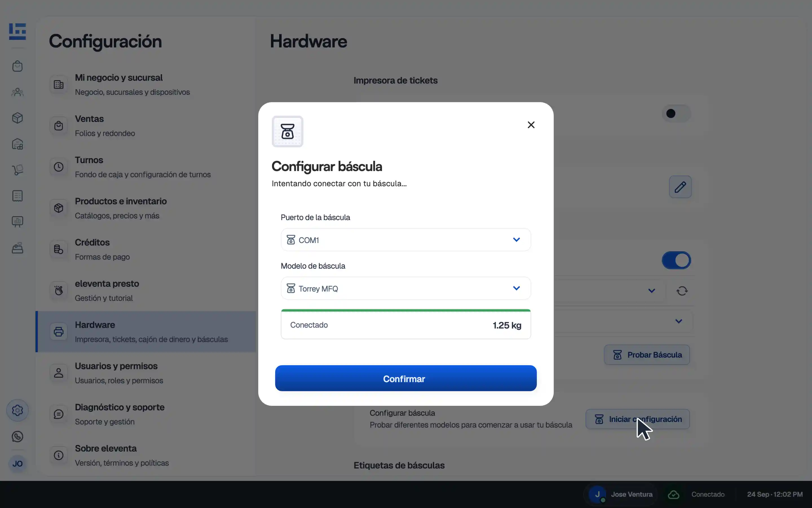
Task: Click the Confirmar button
Action: (x=406, y=378)
